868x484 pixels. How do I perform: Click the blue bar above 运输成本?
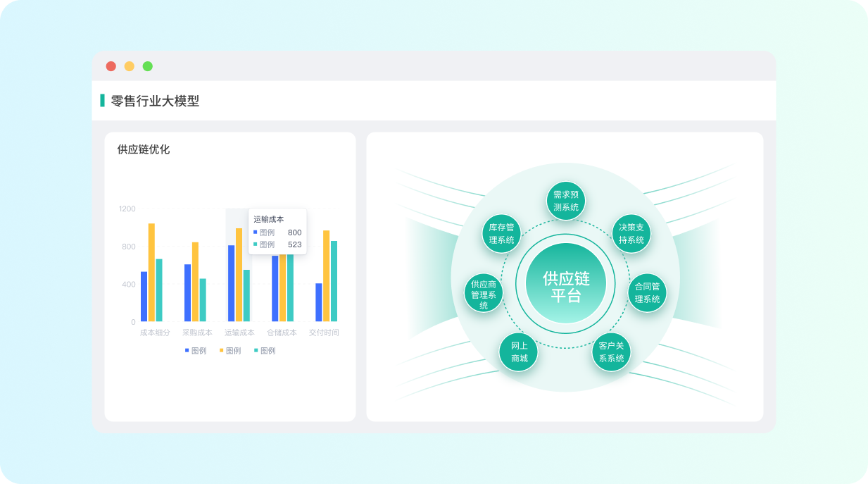(x=232, y=283)
